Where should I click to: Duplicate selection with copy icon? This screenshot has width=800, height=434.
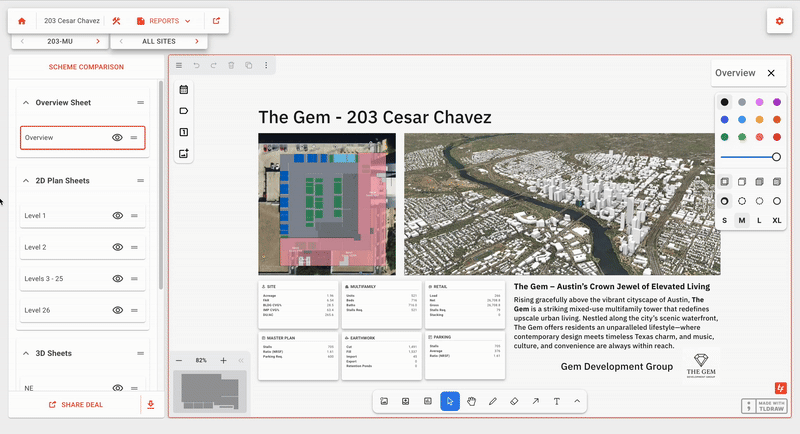(248, 65)
